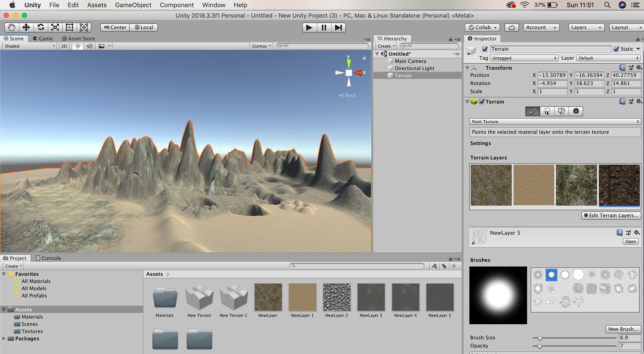The image size is (644, 354).
Task: Open the Layout dropdown
Action: point(626,27)
